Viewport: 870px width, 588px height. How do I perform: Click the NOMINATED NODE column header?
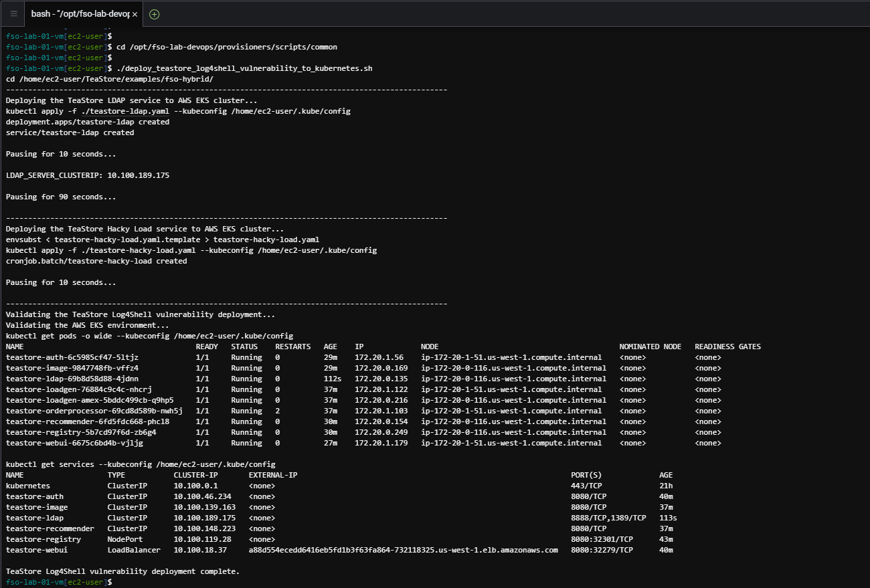click(650, 347)
